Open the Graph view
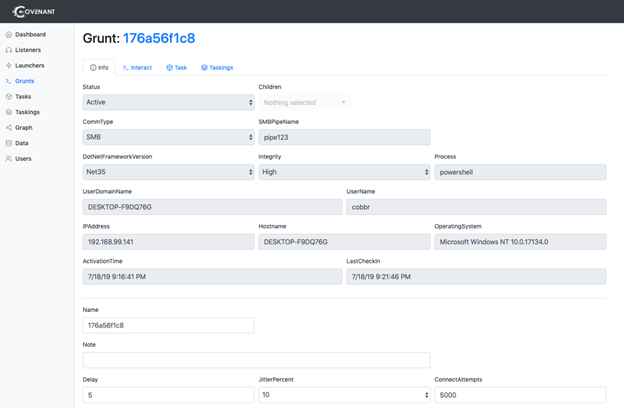 point(24,128)
